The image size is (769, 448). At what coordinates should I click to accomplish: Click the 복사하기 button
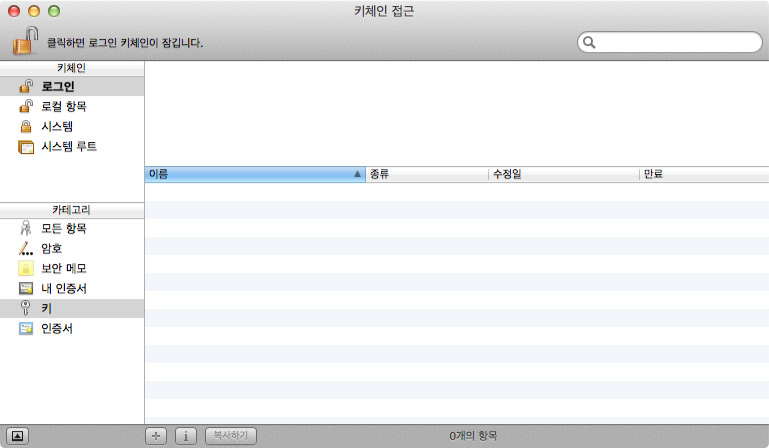[231, 436]
